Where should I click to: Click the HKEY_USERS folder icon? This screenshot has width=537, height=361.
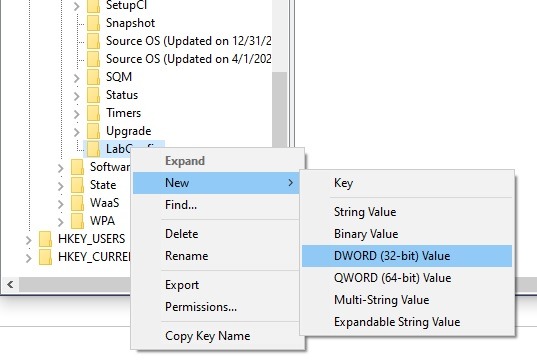[x=45, y=239]
